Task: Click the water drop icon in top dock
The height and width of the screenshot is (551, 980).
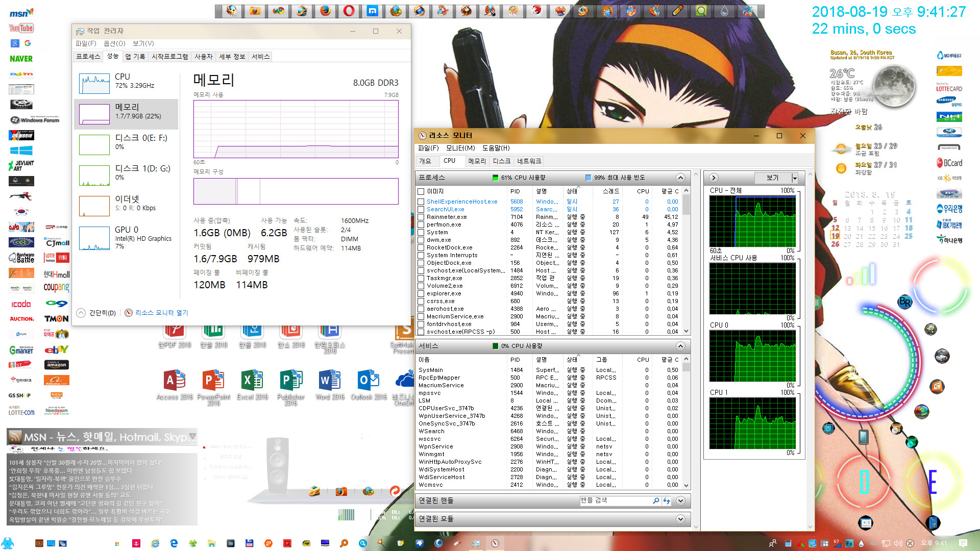Action: (725, 11)
